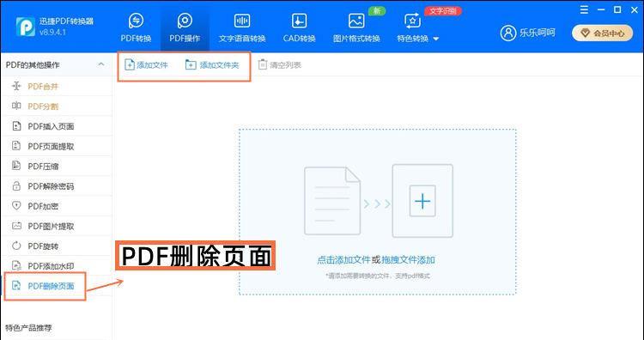Click the 特色产品推荐 heading
Screen dimensions: 644x340
pos(28,328)
